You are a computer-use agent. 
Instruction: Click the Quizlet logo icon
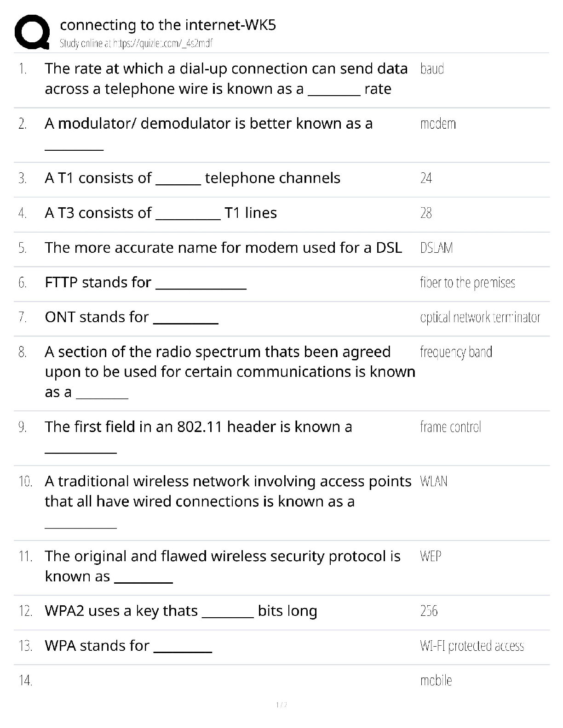click(x=32, y=32)
